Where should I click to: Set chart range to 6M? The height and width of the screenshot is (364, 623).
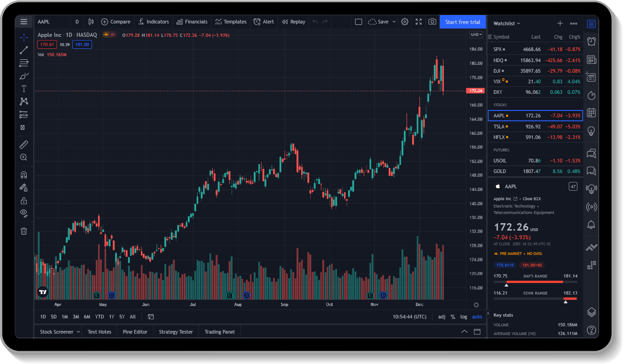click(x=87, y=317)
